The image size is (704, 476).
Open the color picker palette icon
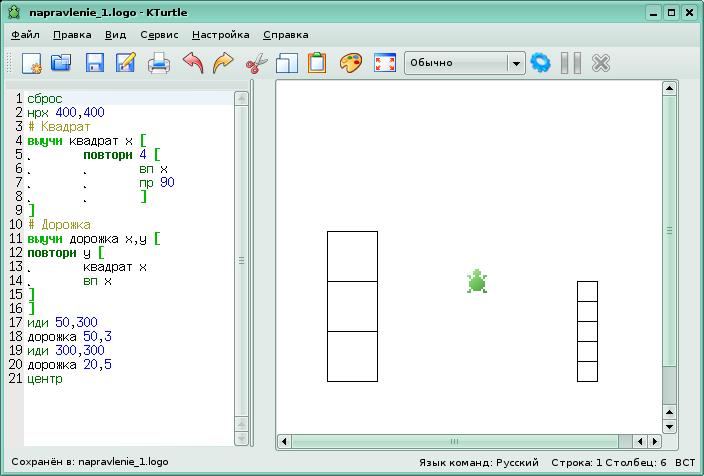pyautogui.click(x=350, y=63)
